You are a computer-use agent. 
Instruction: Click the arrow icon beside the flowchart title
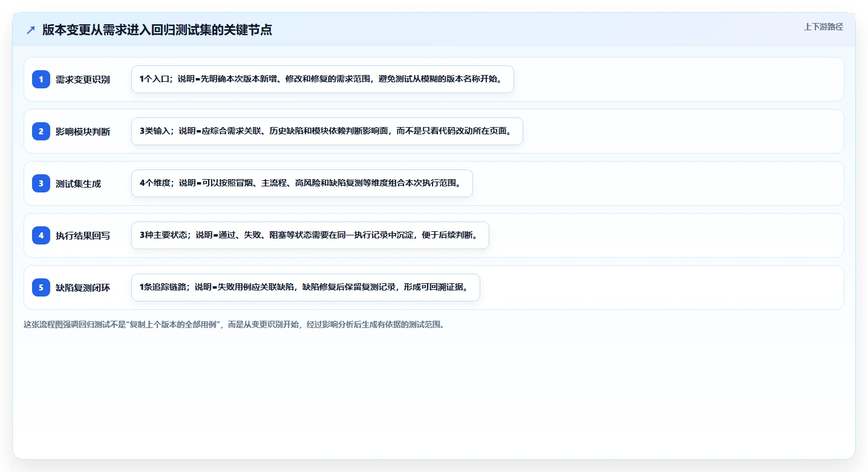[x=31, y=30]
